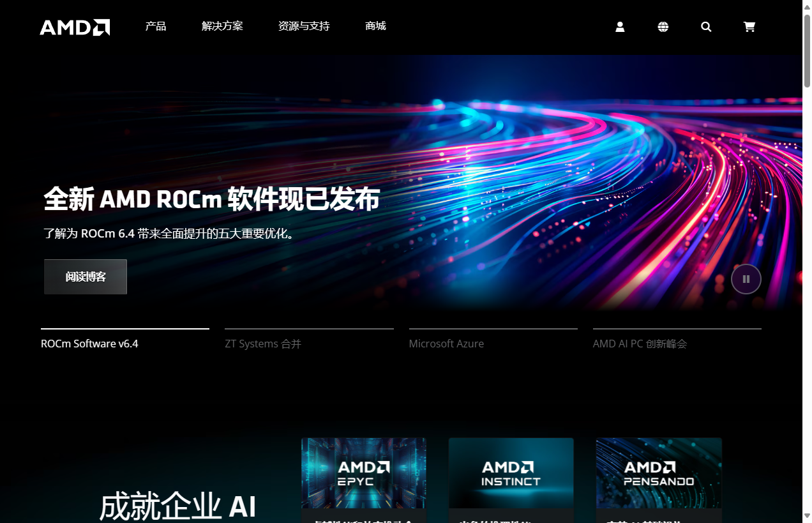This screenshot has height=523, width=812.
Task: Click the 成就企业 AI heading link
Action: (x=178, y=506)
